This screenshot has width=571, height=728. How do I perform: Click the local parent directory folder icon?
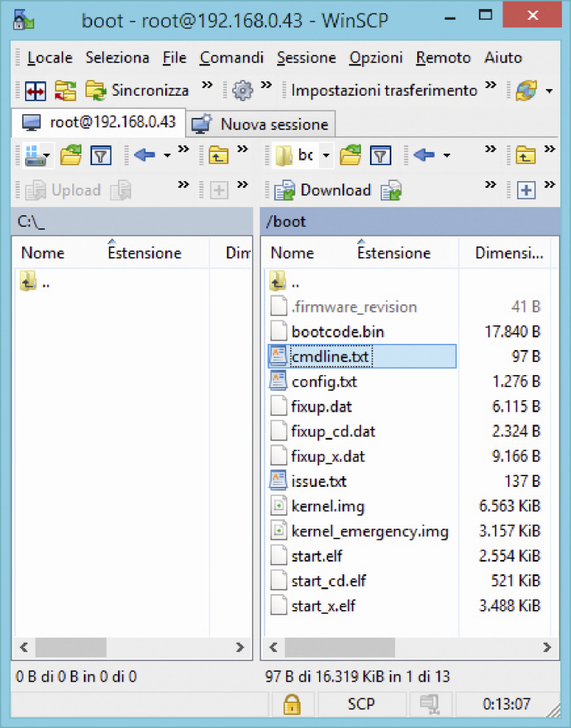click(x=218, y=155)
